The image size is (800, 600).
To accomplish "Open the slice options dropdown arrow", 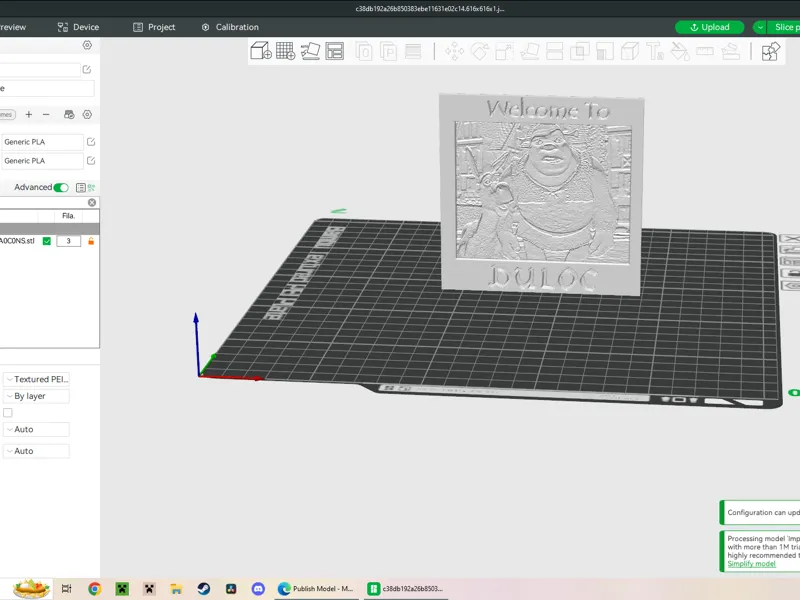I will 760,27.
